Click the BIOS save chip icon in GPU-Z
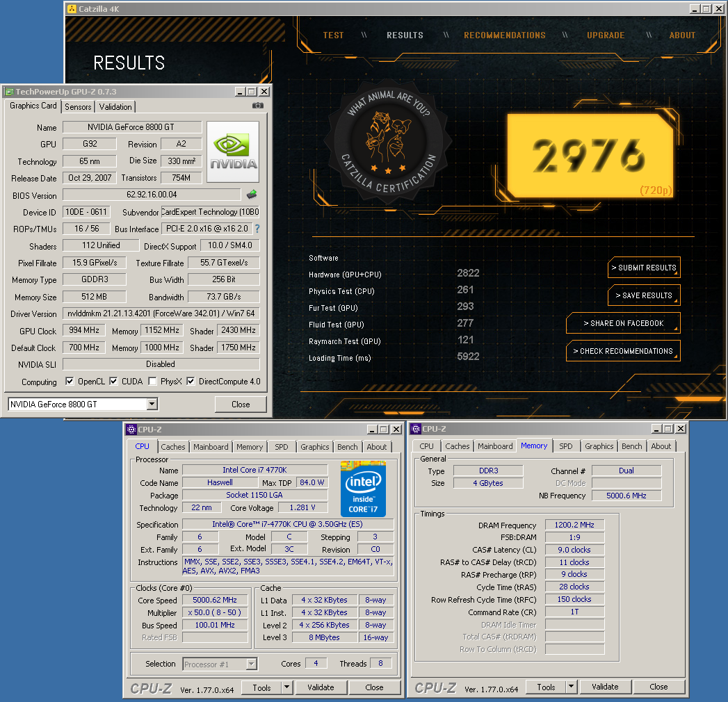 pos(252,195)
